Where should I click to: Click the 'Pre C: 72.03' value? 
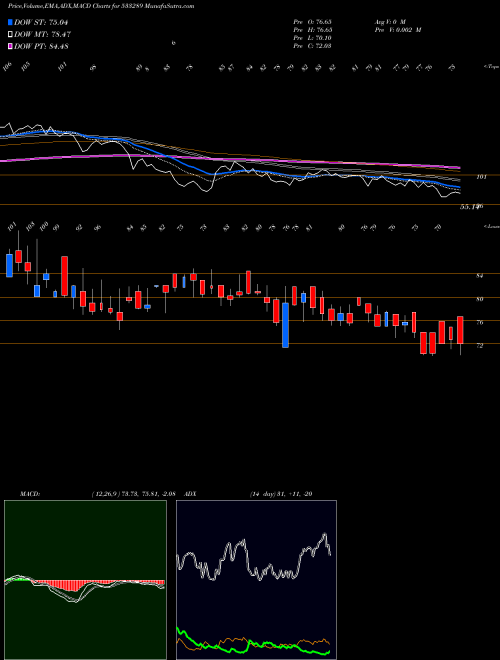tap(313, 46)
